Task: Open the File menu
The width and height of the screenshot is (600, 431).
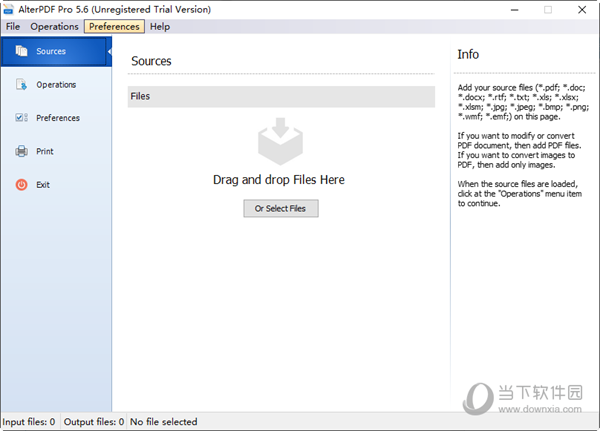Action: coord(13,26)
